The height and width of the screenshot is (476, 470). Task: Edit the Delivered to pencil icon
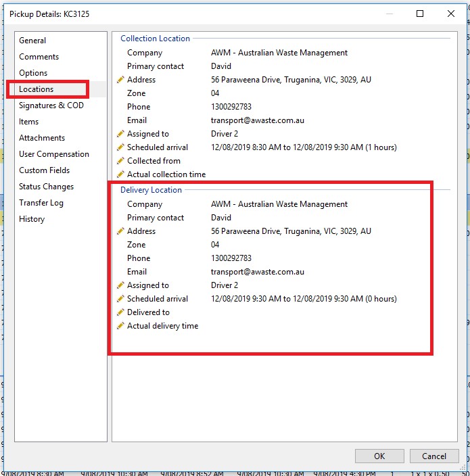[x=120, y=312]
